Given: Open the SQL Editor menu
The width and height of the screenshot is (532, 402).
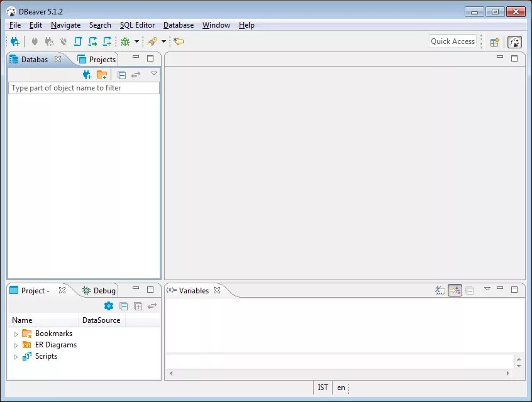Looking at the screenshot, I should pyautogui.click(x=137, y=25).
